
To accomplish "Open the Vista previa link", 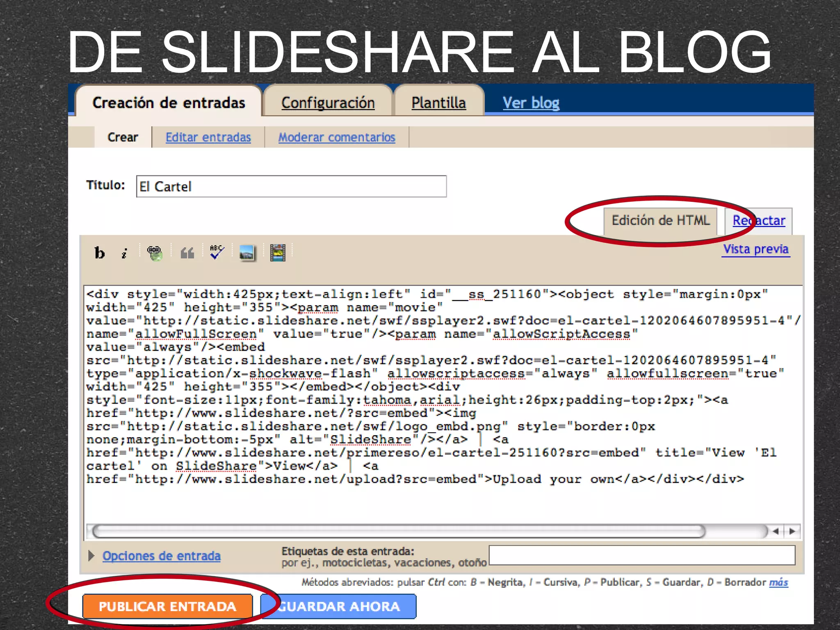I will pos(756,249).
